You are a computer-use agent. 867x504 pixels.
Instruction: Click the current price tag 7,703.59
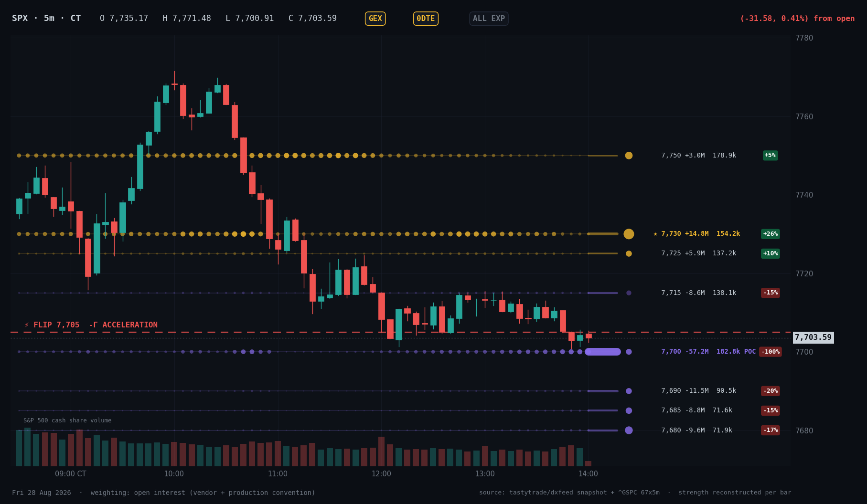pos(813,337)
